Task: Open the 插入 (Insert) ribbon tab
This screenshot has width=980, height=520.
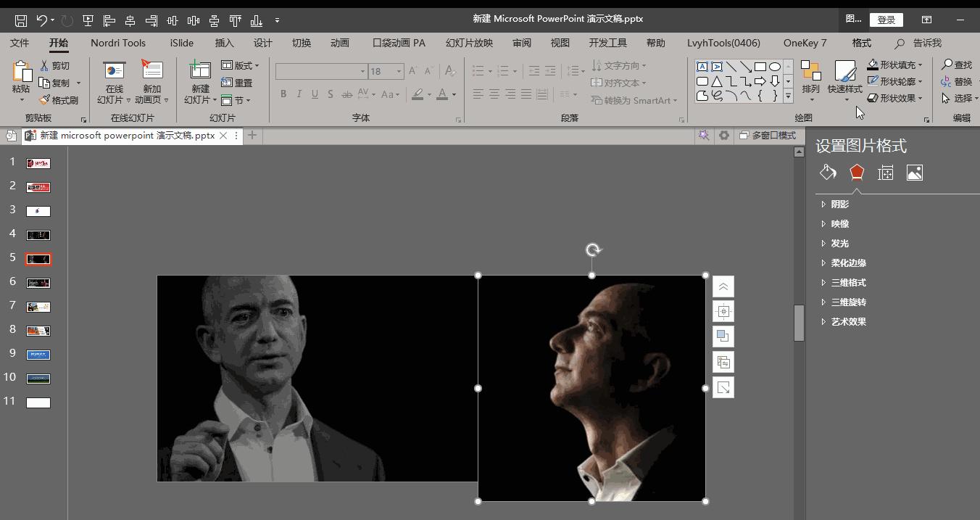Action: click(x=225, y=43)
